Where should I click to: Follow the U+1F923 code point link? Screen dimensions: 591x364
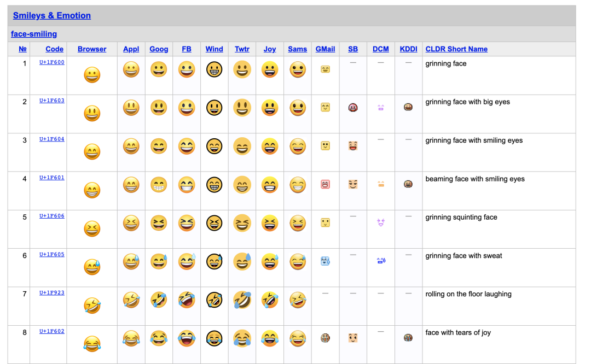pyautogui.click(x=51, y=292)
